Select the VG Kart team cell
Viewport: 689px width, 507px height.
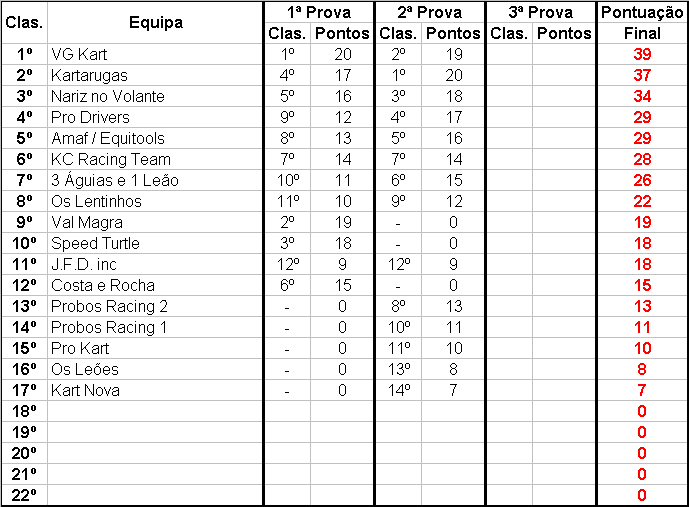pyautogui.click(x=155, y=54)
